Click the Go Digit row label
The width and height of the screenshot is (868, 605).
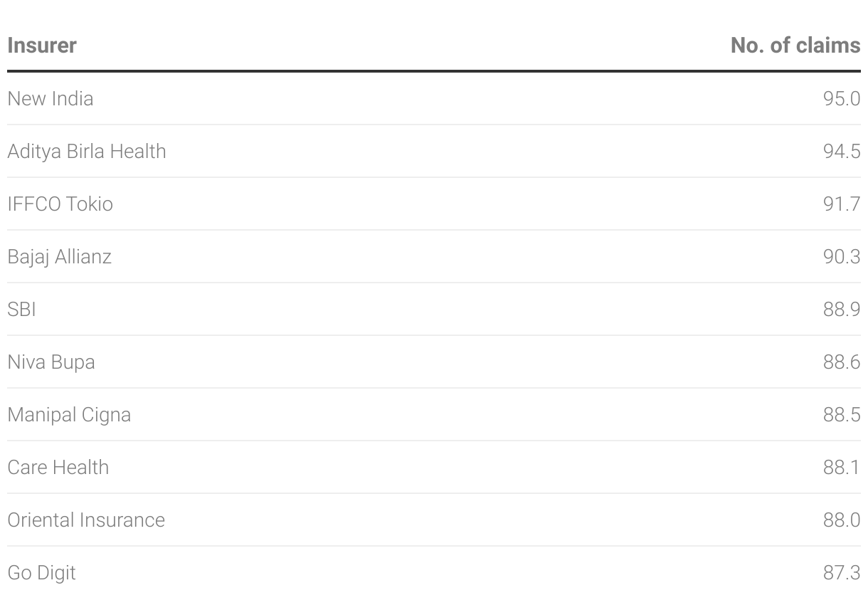coord(42,572)
